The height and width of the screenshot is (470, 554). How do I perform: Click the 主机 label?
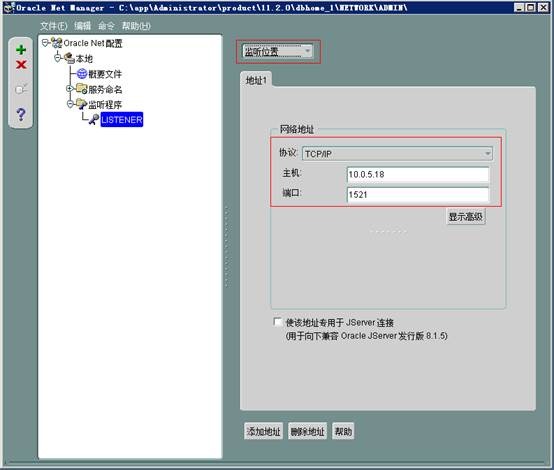292,173
